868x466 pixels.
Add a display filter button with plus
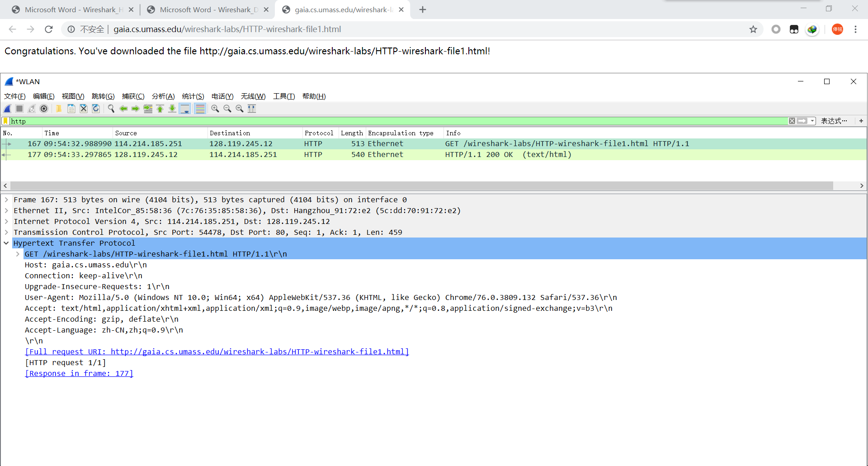tap(861, 121)
